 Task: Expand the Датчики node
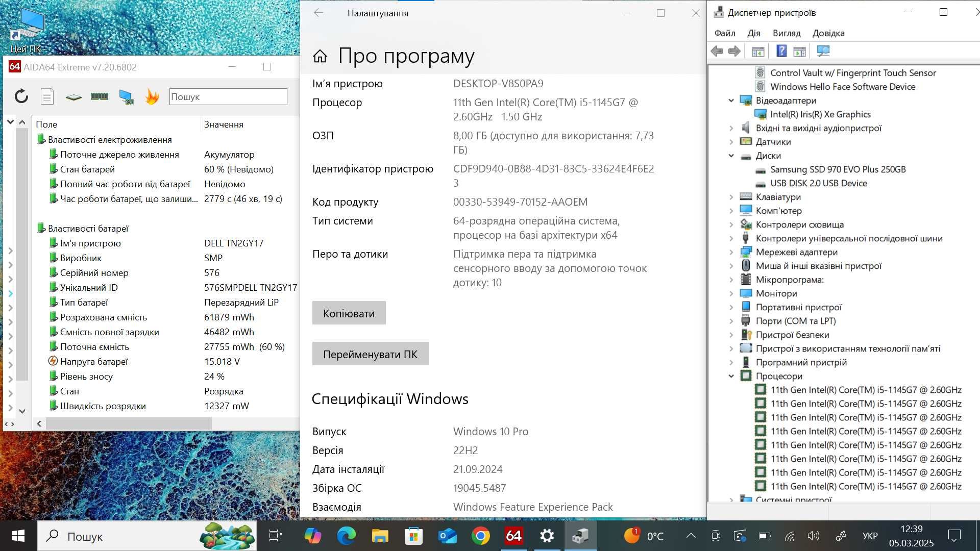point(731,142)
